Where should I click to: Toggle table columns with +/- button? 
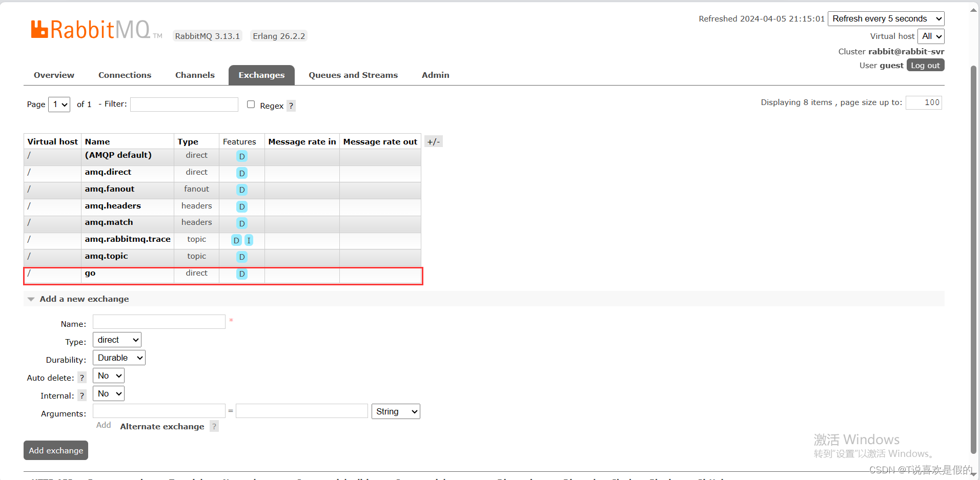[x=434, y=142]
